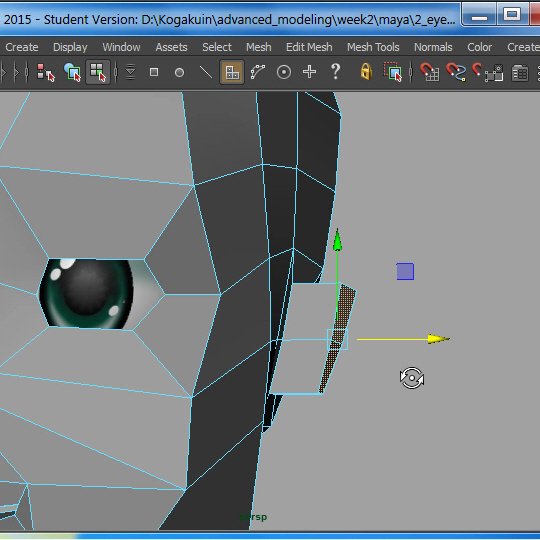Toggle vertex (square point) selection mask

(154, 72)
